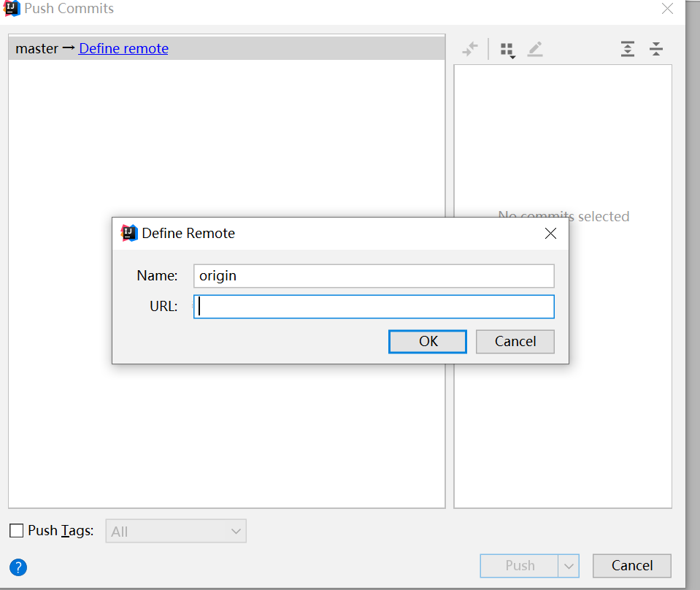Click the IntelliJ icon in Push Commits title
The image size is (700, 590).
12,8
